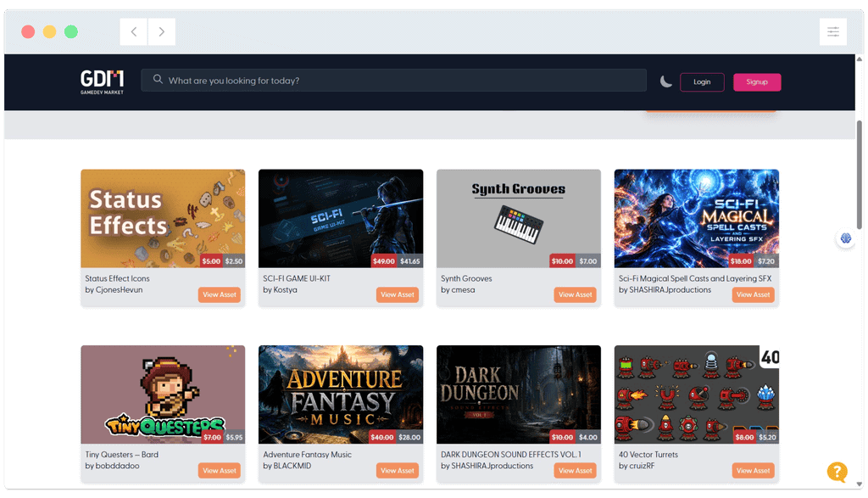Image resolution: width=868 pixels, height=498 pixels.
Task: Click the 'Synth Grooves' title text
Action: point(466,278)
